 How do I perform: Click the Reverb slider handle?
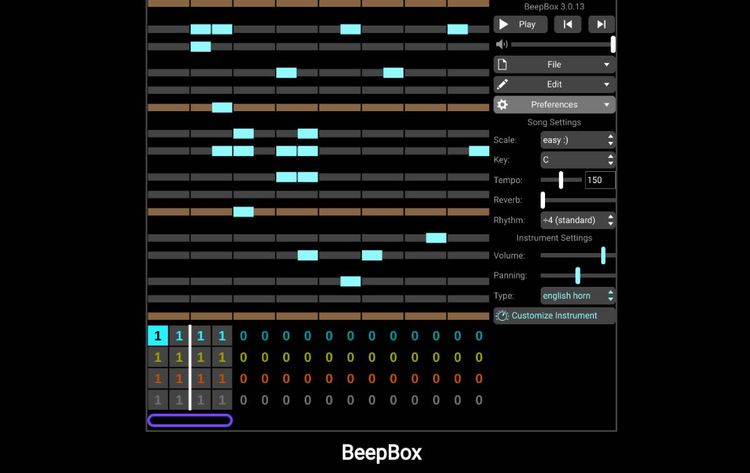click(x=543, y=200)
